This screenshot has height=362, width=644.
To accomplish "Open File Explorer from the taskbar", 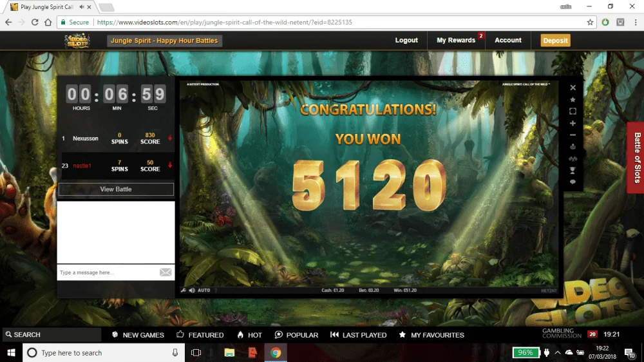I will [229, 352].
